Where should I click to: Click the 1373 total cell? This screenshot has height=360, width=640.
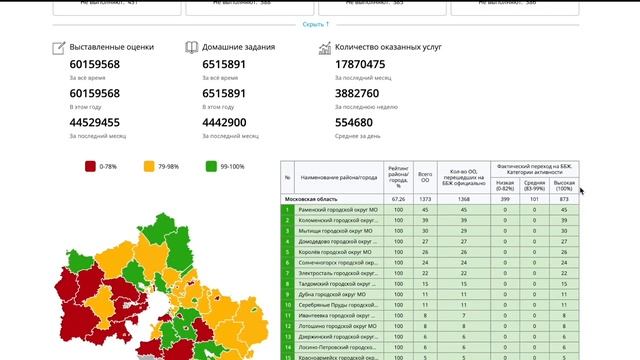(425, 199)
